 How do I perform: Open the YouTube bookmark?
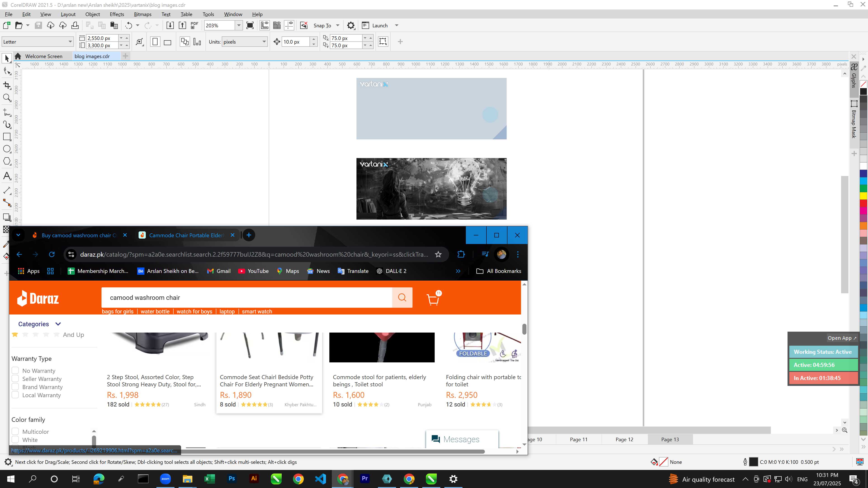coord(253,271)
